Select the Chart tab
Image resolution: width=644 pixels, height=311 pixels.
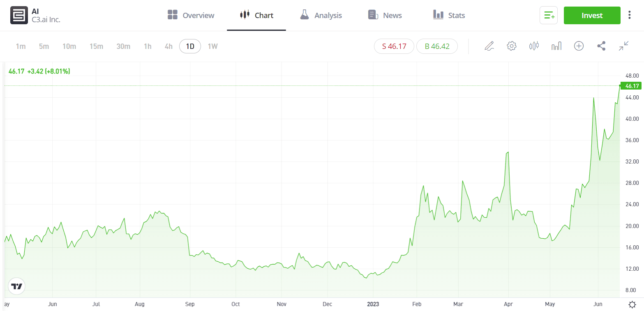point(256,16)
